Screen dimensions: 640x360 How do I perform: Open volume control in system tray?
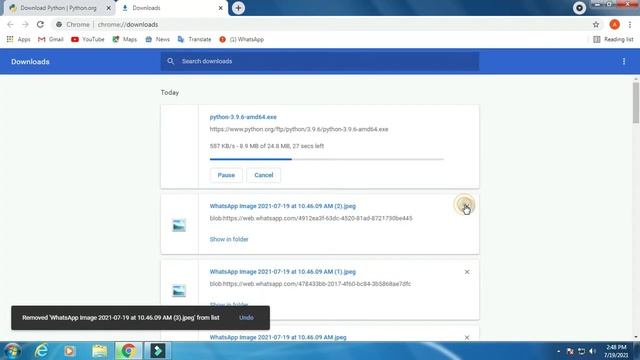tap(592, 351)
